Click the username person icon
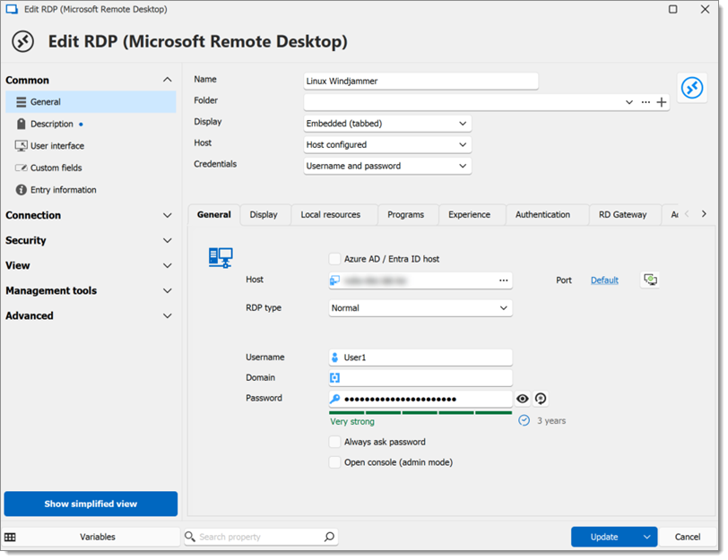Screen dimensions: 728x560 click(334, 358)
